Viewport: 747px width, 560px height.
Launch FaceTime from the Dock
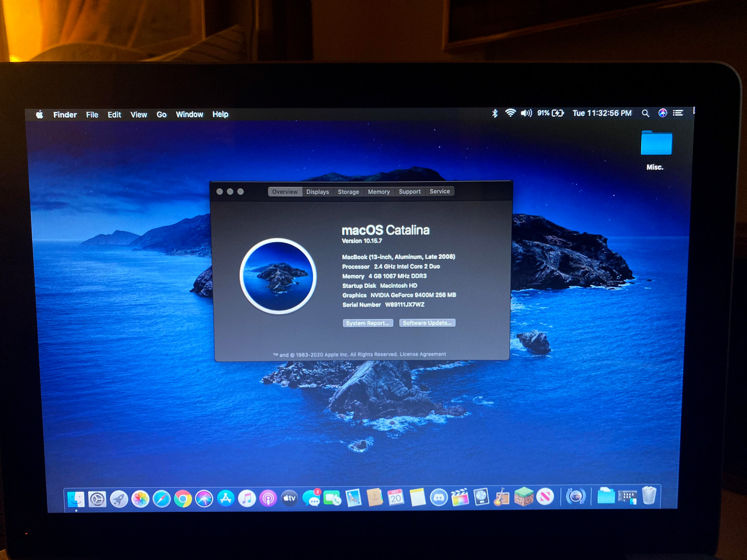(332, 498)
